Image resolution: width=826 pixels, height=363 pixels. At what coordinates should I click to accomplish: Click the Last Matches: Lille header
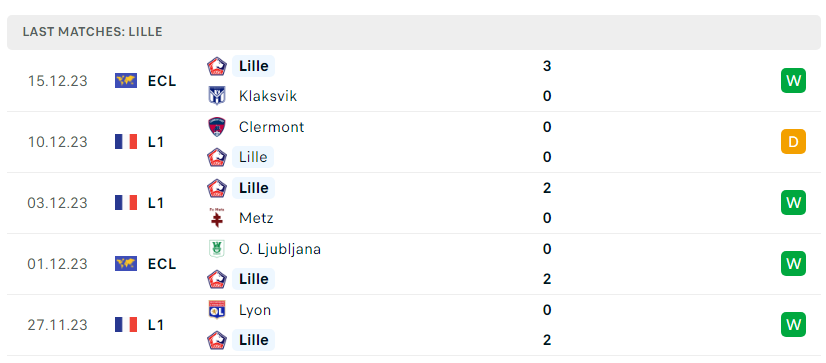(92, 32)
